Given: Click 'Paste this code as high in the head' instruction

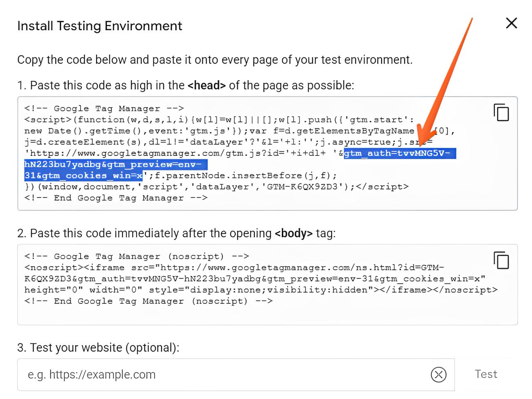Looking at the screenshot, I should (x=186, y=85).
